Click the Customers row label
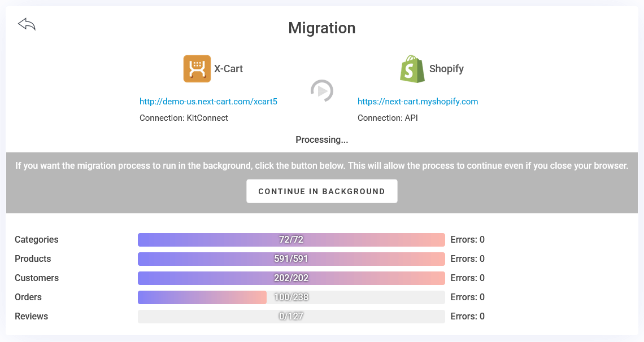 pyautogui.click(x=37, y=278)
